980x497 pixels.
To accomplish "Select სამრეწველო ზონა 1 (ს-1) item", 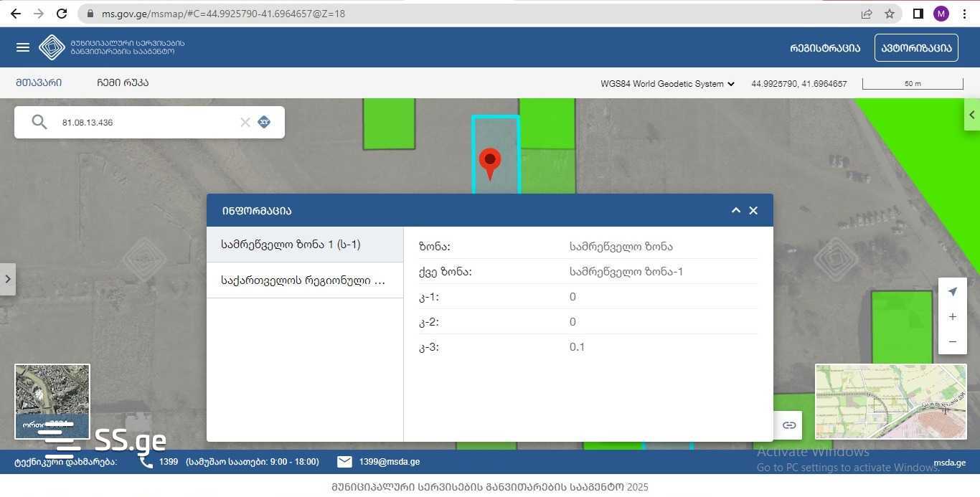I will [x=305, y=245].
